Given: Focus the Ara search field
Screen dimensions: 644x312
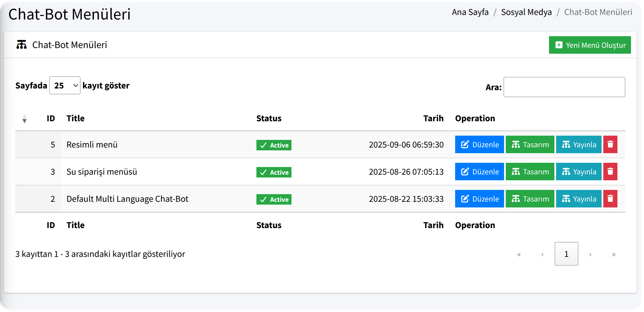Looking at the screenshot, I should pos(564,87).
